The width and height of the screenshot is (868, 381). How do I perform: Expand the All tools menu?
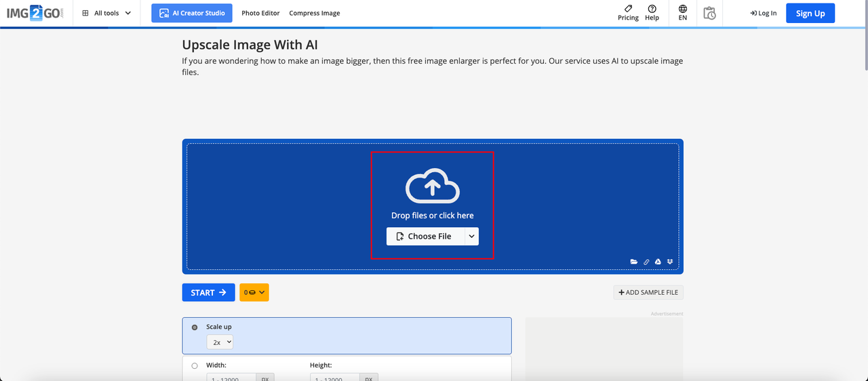(x=106, y=13)
